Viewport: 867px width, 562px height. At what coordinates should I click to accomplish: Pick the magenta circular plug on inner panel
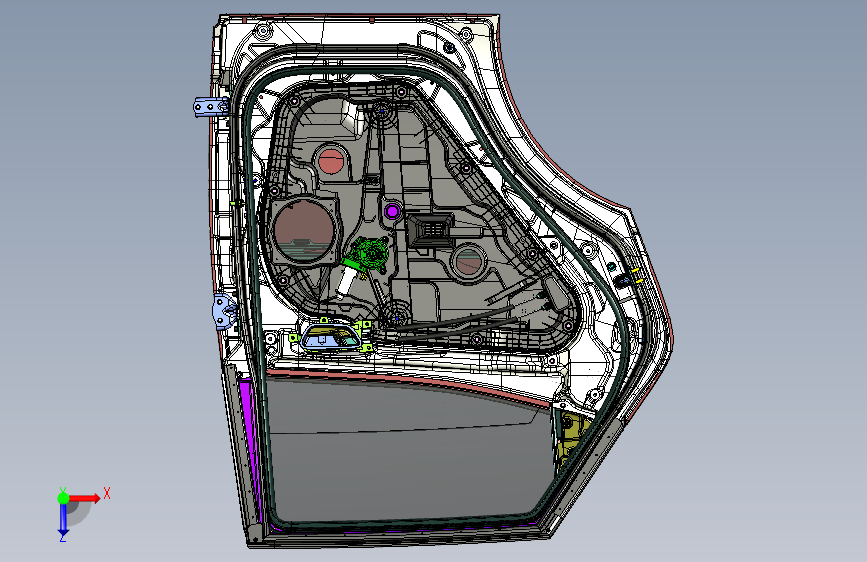(x=393, y=211)
